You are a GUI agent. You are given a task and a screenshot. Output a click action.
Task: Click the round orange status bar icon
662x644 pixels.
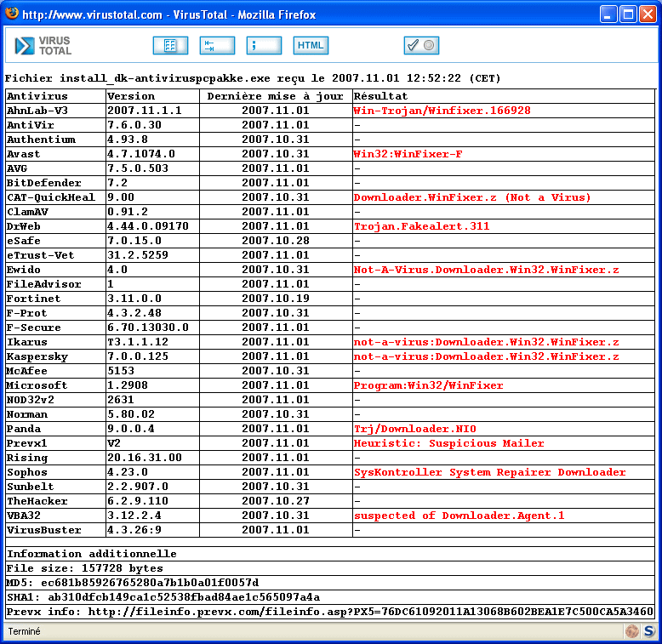(631, 631)
